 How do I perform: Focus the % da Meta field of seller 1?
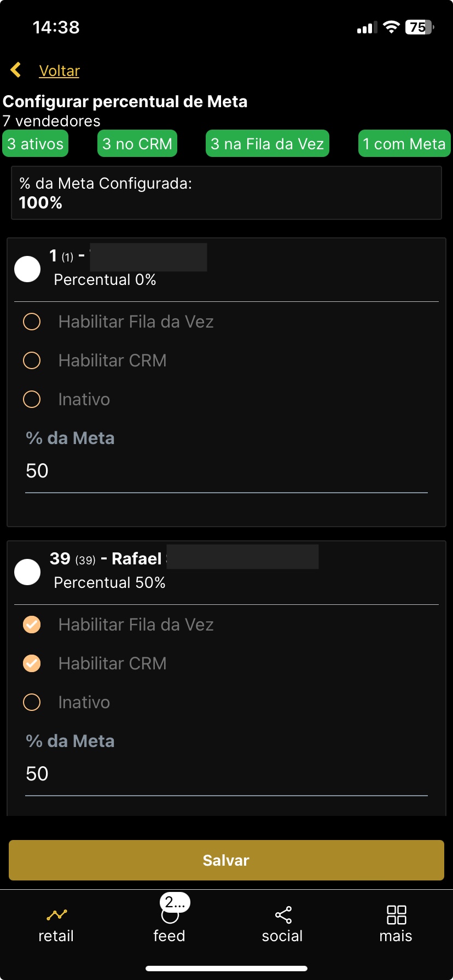coord(226,471)
